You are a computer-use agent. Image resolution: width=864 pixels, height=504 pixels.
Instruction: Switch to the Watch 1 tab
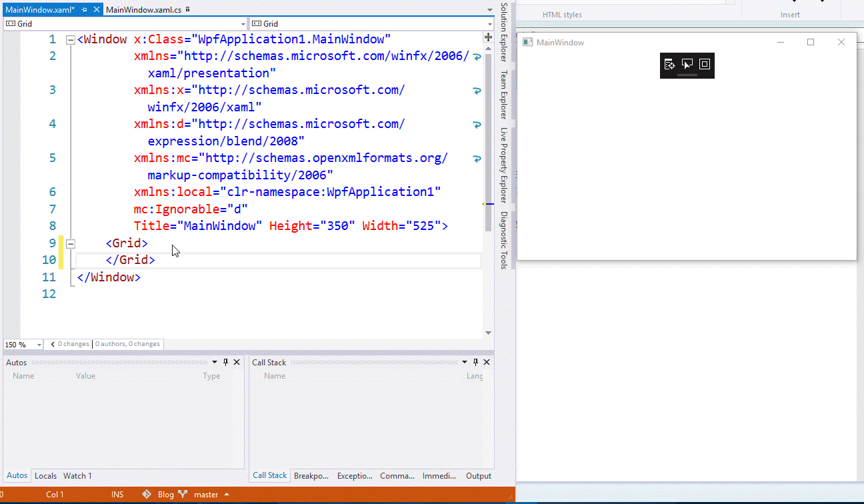(77, 475)
